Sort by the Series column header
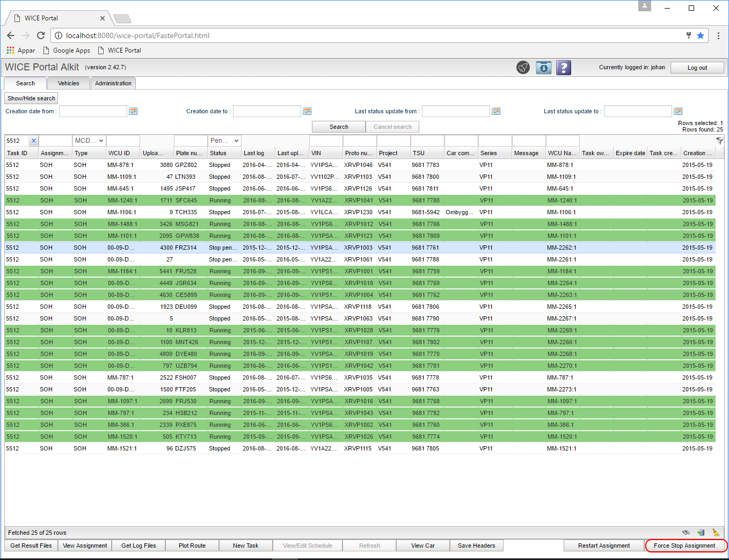 click(495, 153)
